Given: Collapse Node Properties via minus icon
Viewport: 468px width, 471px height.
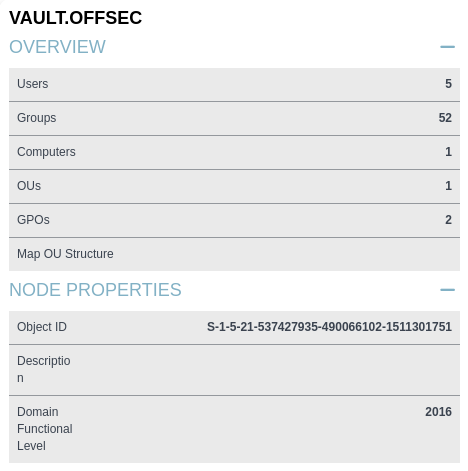Looking at the screenshot, I should click(447, 290).
